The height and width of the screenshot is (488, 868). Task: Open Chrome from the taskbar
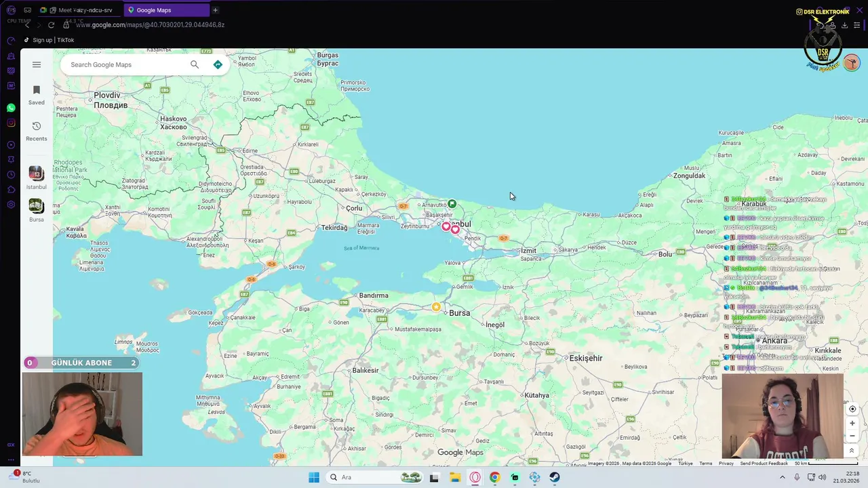pyautogui.click(x=494, y=477)
